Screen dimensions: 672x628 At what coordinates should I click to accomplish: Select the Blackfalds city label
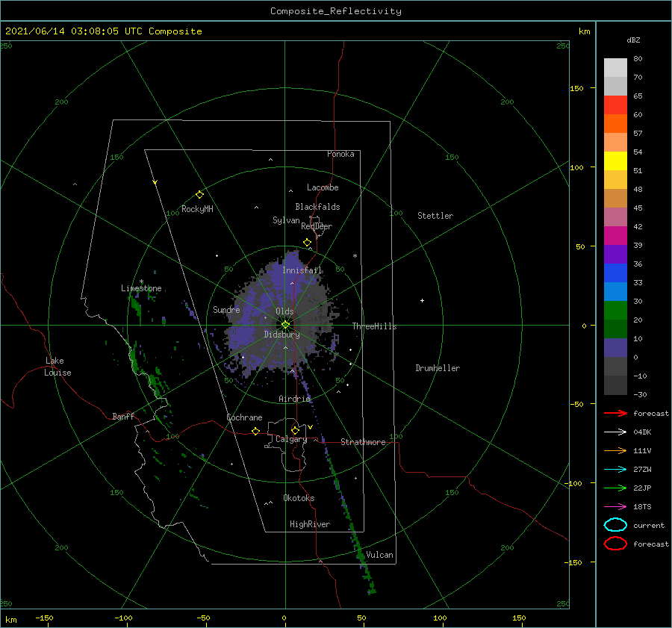(317, 207)
